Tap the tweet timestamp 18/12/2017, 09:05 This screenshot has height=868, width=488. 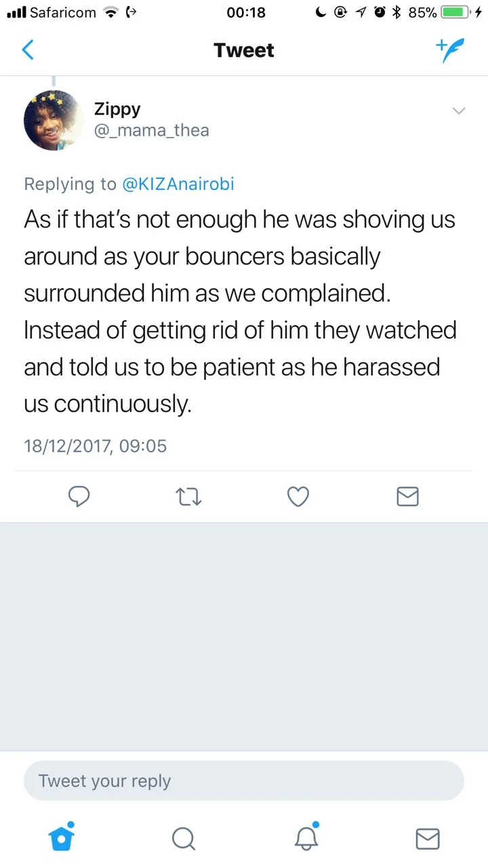95,446
